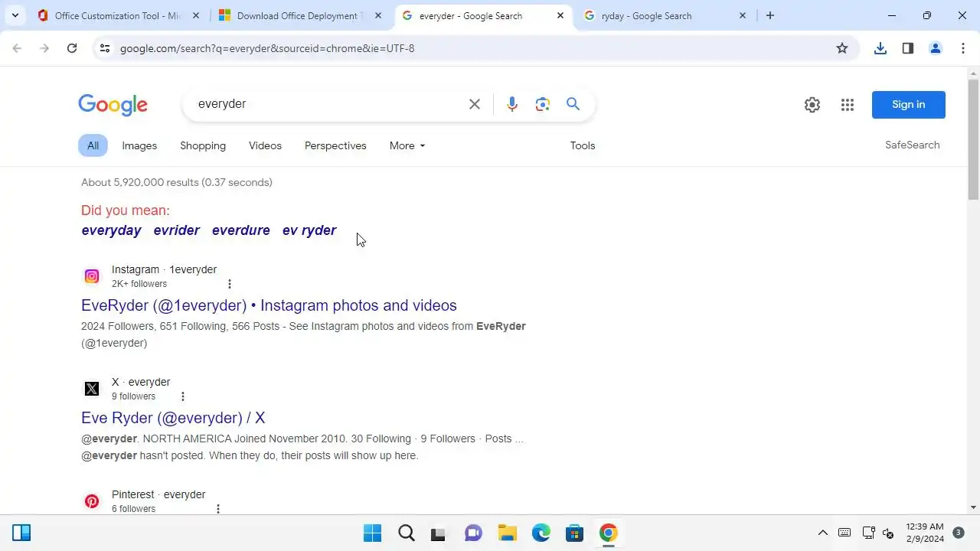
Task: Open Chrome three-dot menu
Action: (963, 48)
